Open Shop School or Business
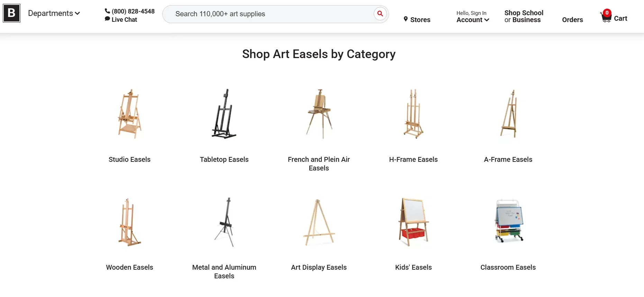 point(523,16)
